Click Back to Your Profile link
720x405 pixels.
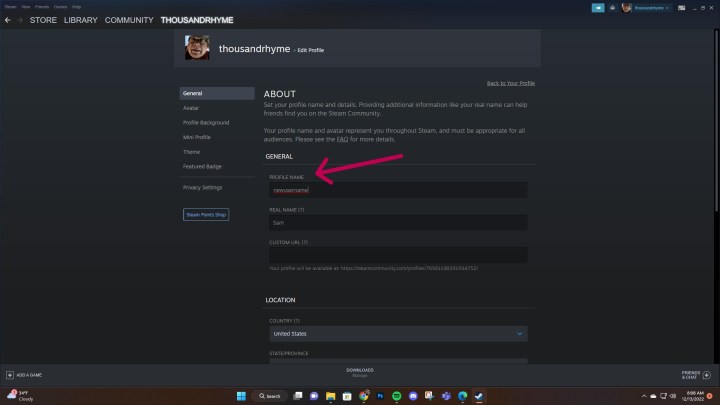511,83
